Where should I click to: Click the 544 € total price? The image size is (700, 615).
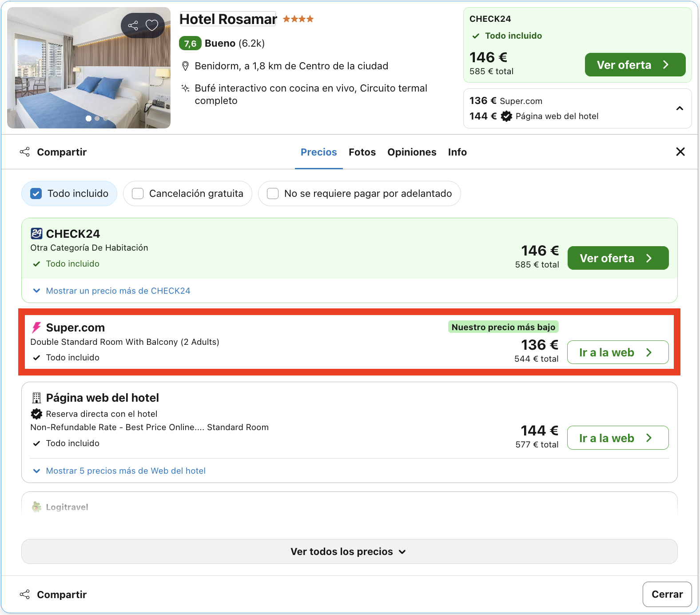pyautogui.click(x=536, y=359)
